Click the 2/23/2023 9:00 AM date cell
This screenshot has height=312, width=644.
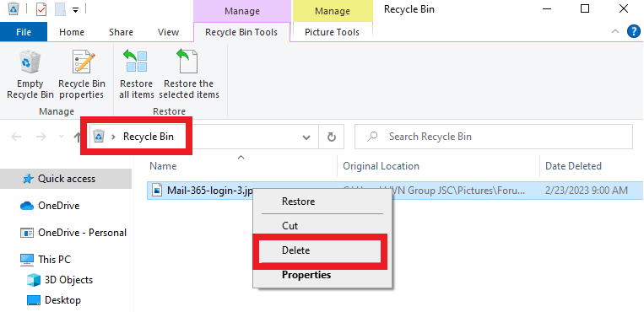point(586,191)
